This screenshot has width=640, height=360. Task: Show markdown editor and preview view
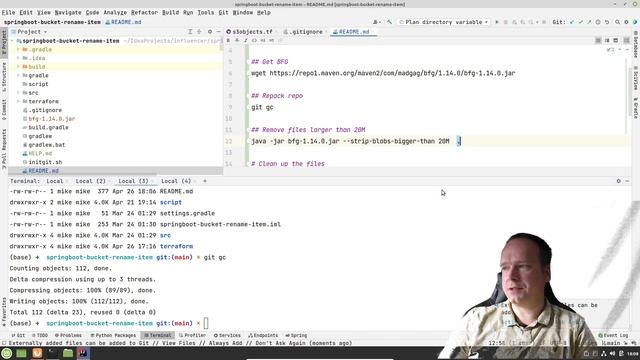click(607, 40)
